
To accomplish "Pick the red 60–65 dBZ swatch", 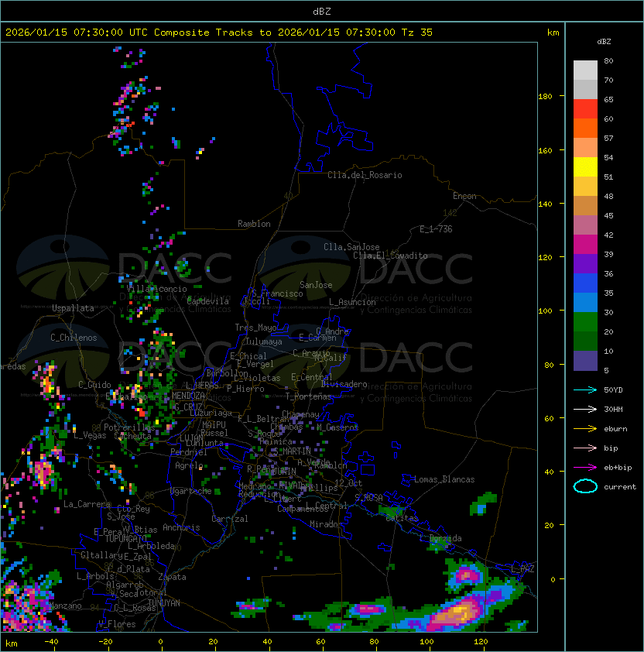I will [x=585, y=109].
